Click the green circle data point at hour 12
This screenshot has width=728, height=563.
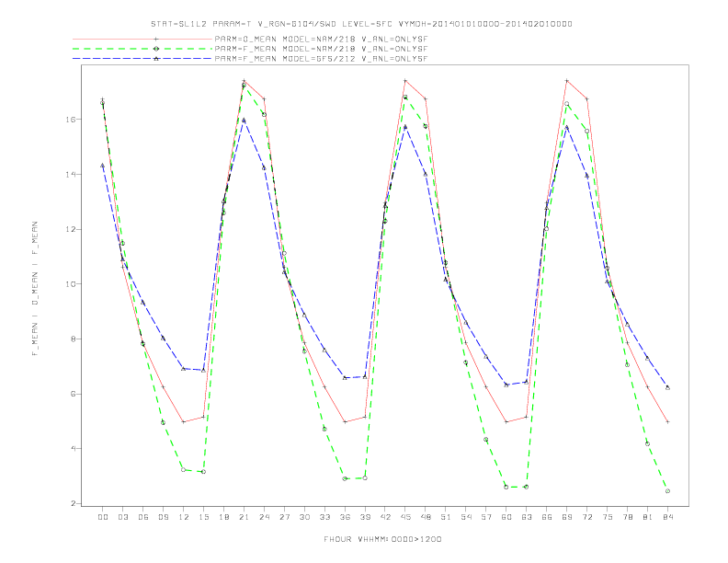click(x=184, y=470)
